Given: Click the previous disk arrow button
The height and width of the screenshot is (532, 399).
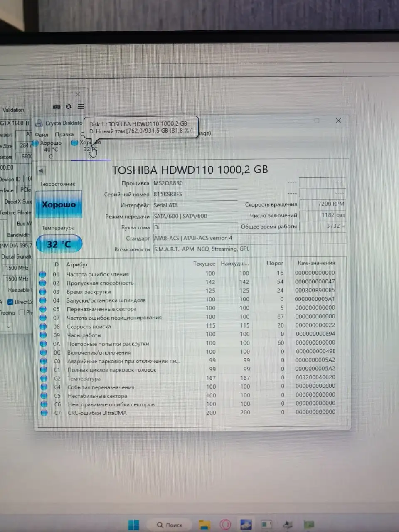Looking at the screenshot, I should [41, 171].
